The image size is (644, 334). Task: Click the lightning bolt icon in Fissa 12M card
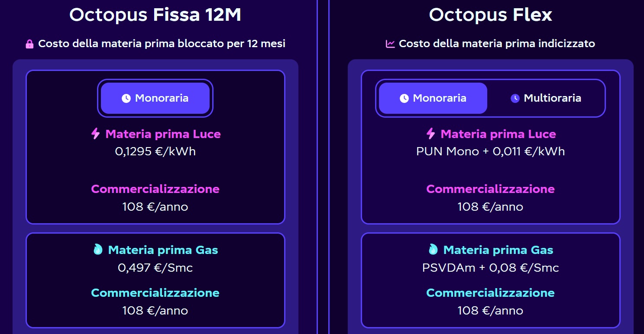click(x=96, y=134)
